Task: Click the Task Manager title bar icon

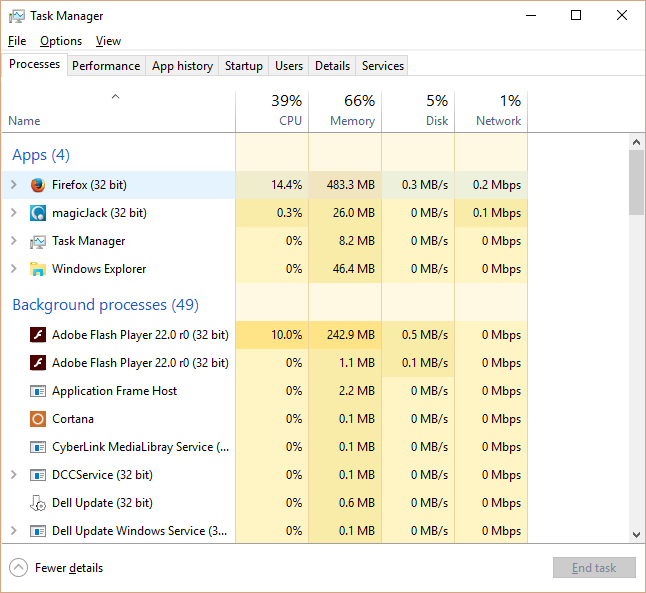Action: (16, 16)
